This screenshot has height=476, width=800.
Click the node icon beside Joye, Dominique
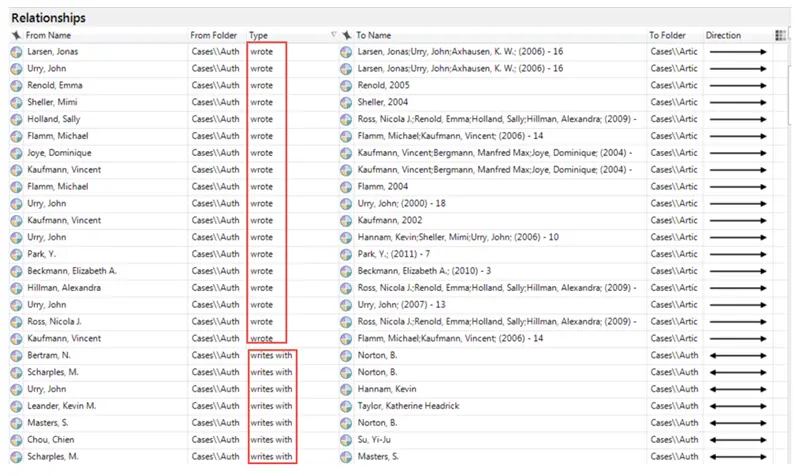[x=16, y=153]
